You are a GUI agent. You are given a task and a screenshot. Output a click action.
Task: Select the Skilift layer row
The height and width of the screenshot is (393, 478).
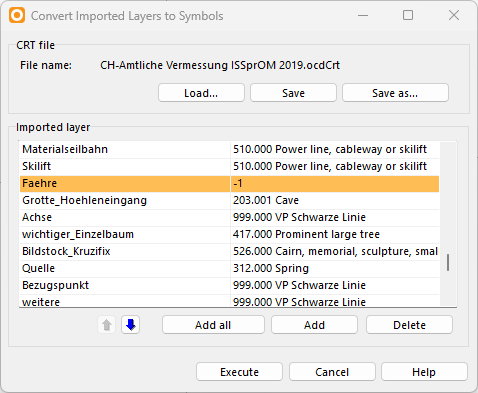tap(230, 166)
